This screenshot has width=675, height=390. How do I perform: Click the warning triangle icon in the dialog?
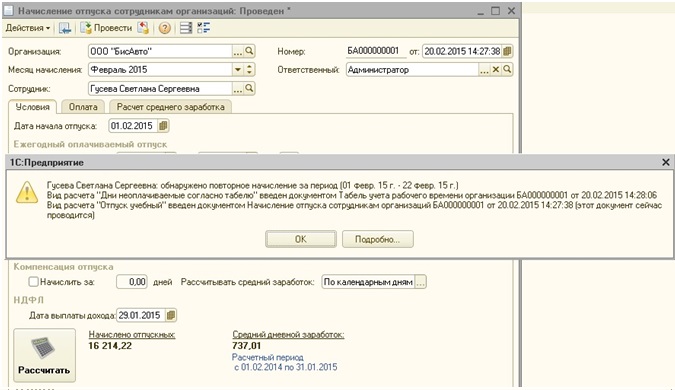pos(27,192)
